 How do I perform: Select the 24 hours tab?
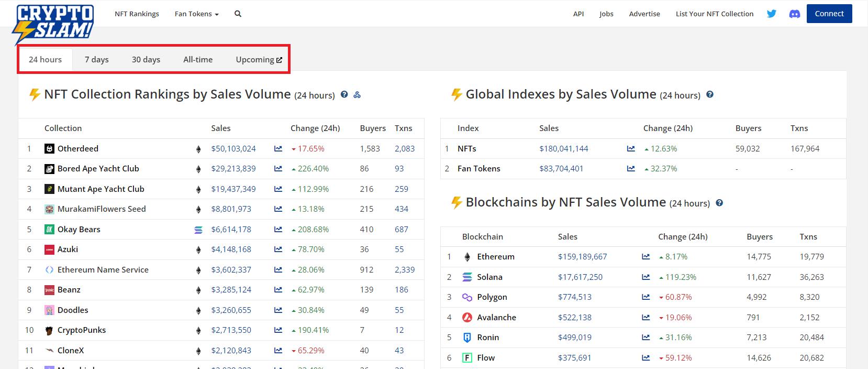coord(45,59)
